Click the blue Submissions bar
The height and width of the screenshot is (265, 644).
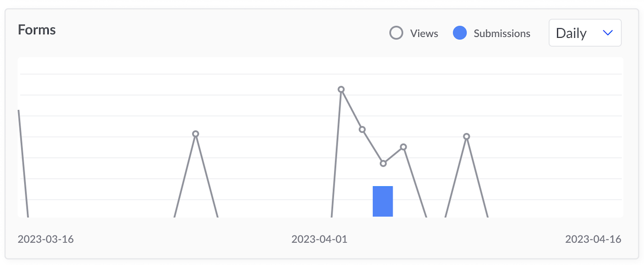(382, 202)
